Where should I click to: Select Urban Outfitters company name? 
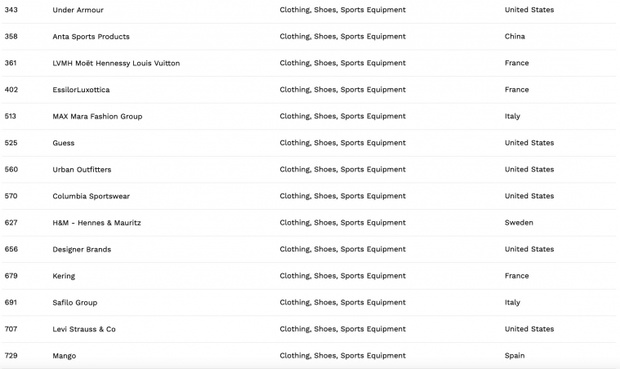pos(82,169)
